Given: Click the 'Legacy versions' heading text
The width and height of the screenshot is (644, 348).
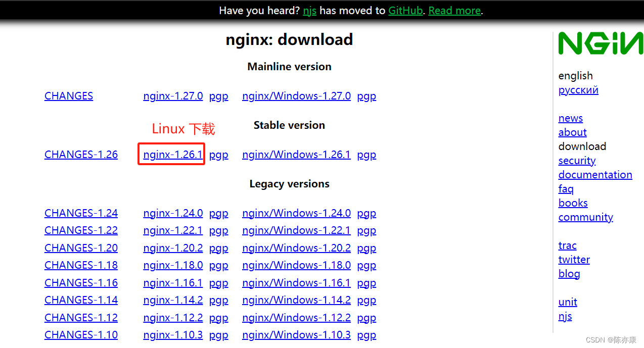Looking at the screenshot, I should pos(289,184).
